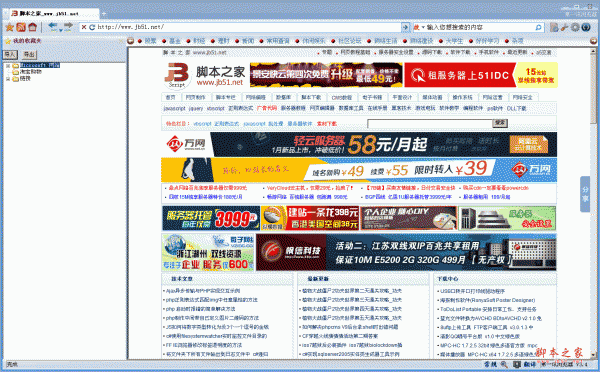Open the 基金 bookmark link
This screenshot has width=600, height=372.
[x=174, y=41]
